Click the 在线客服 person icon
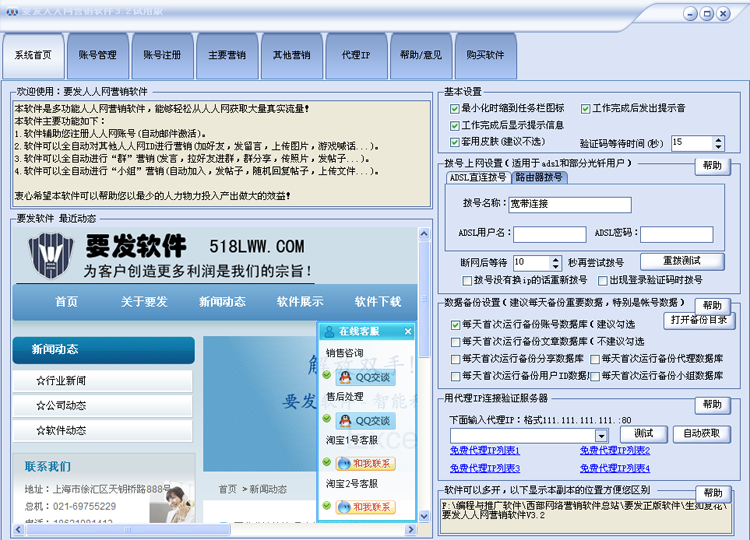Screen dimensions: 750x540 click(x=329, y=331)
